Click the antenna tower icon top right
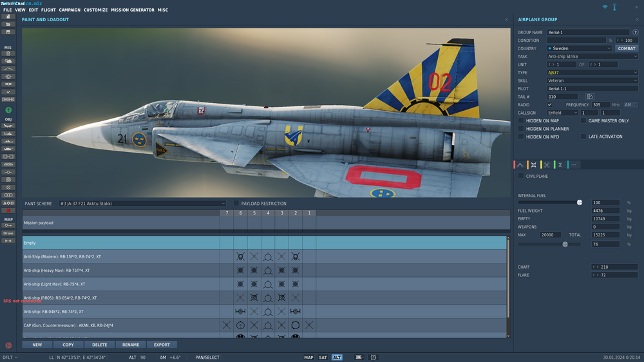 [x=614, y=7]
